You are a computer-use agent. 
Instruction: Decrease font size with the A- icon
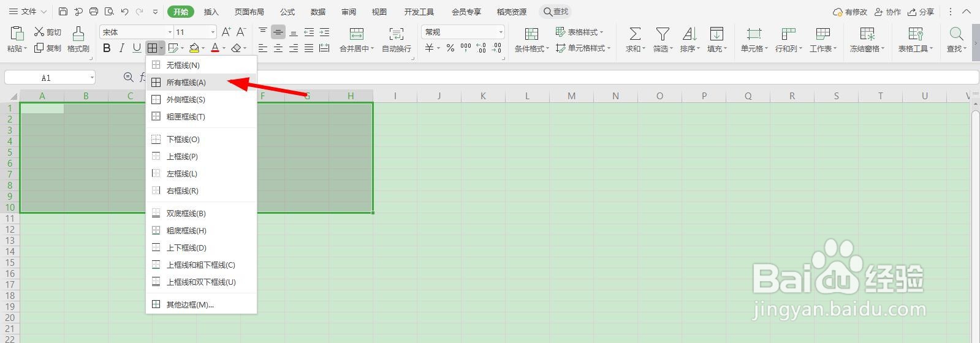241,32
